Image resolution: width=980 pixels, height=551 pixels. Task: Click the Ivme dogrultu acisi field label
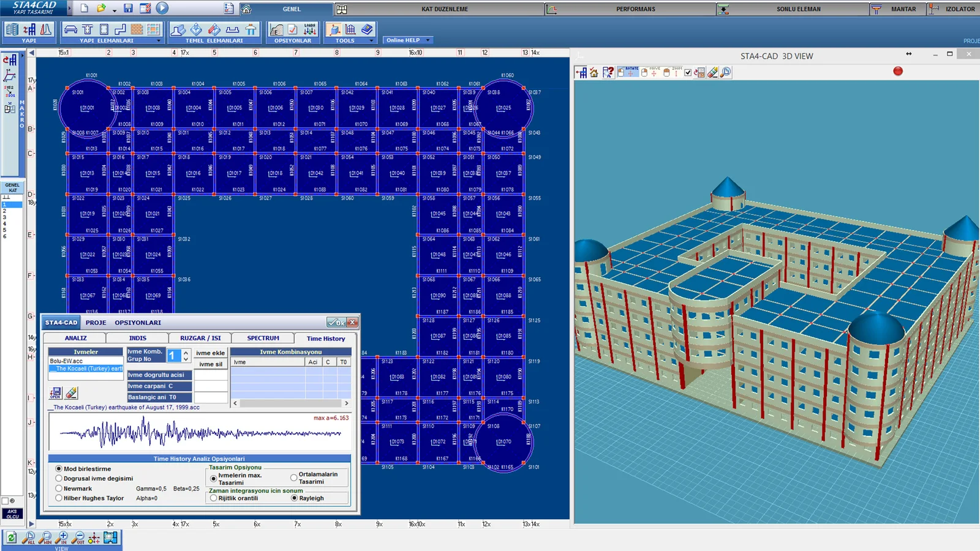(x=159, y=375)
